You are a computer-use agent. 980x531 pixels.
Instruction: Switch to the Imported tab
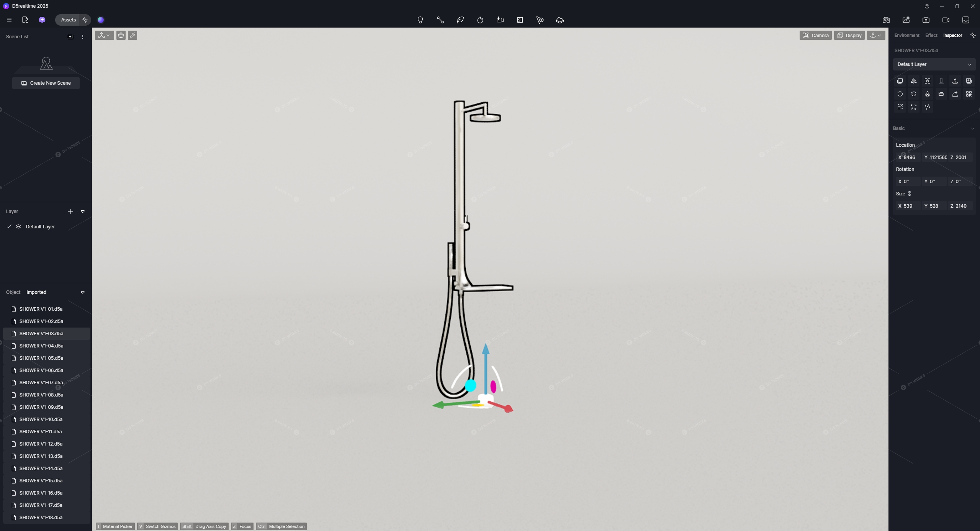[36, 292]
